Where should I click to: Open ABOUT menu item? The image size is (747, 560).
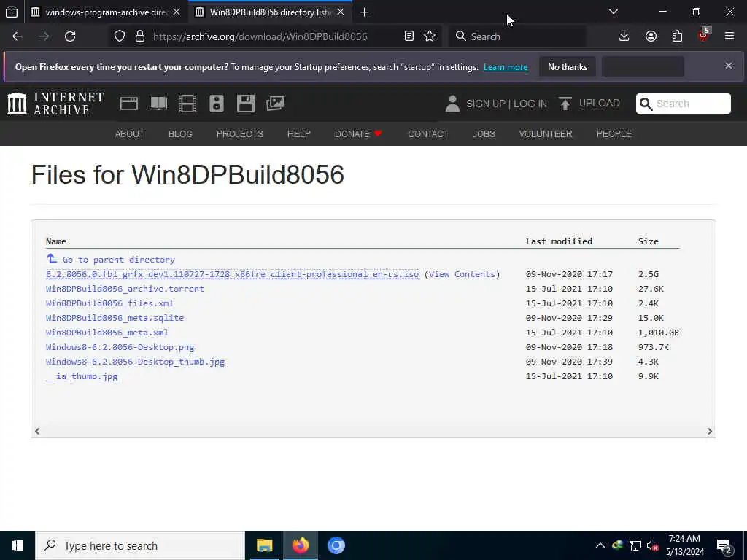click(130, 134)
